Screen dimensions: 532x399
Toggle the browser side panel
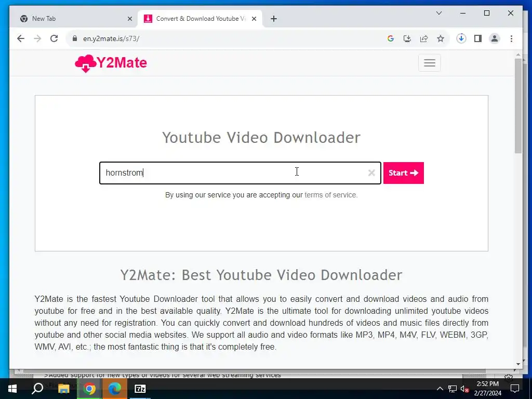(478, 38)
